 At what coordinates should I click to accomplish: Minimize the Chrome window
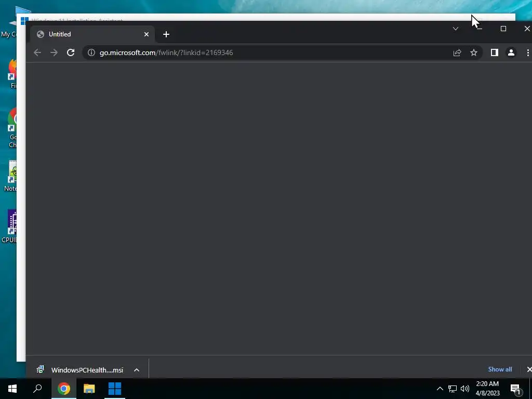point(480,29)
